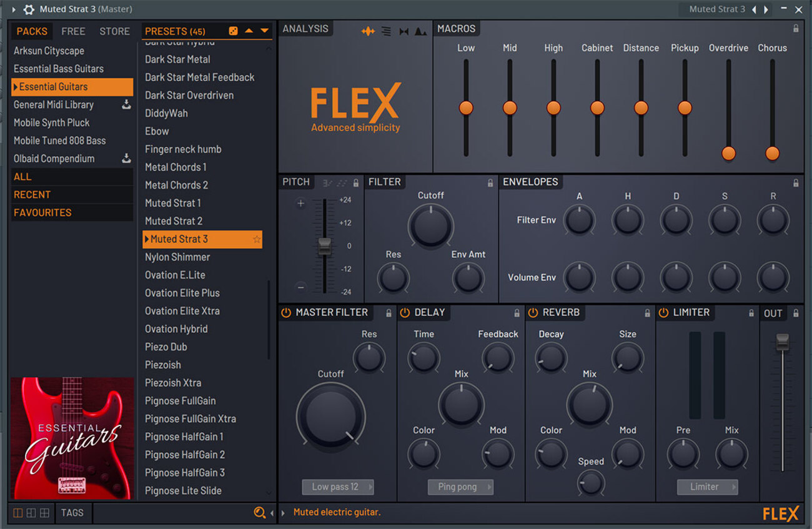
Task: Favourite the Muted Strat 3 preset star
Action: 256,239
